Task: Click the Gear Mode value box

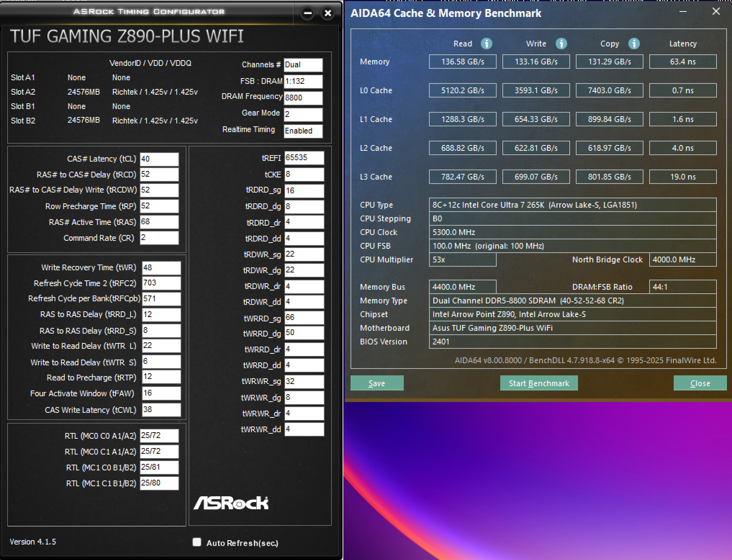Action: tap(303, 114)
